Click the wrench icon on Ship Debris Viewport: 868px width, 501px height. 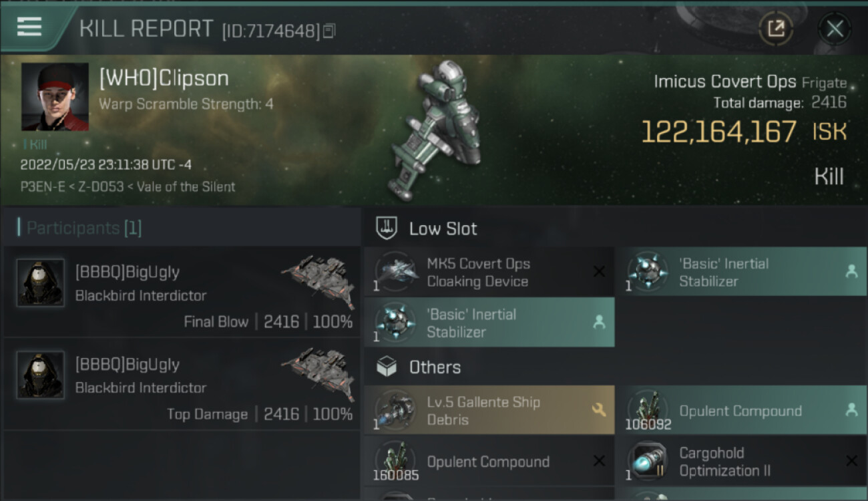pos(599,410)
